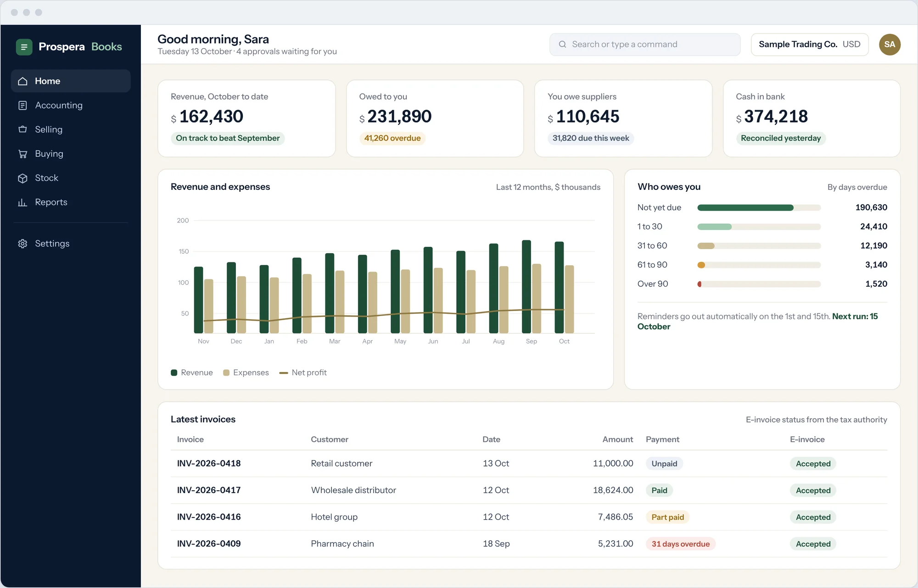
Task: Click the Reconciled yesterday badge
Action: pos(781,138)
